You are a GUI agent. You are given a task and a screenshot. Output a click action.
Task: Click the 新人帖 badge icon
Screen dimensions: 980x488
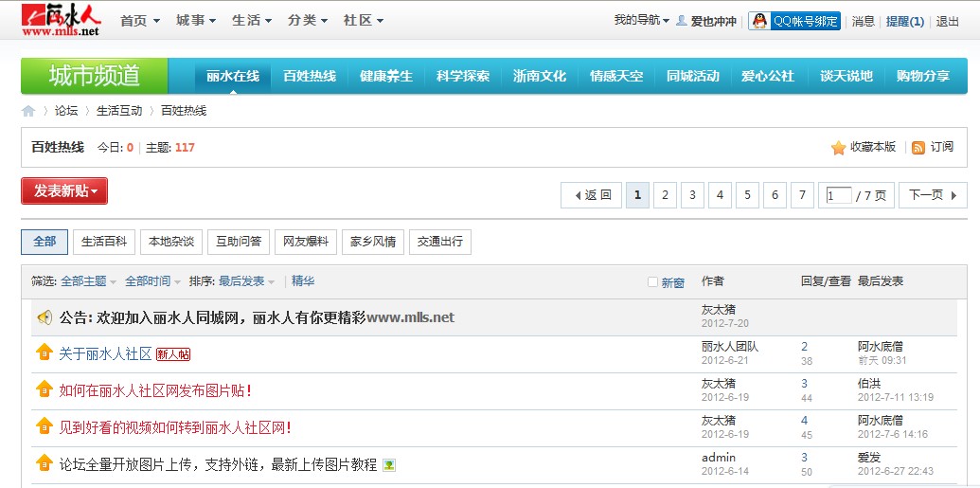pyautogui.click(x=173, y=354)
